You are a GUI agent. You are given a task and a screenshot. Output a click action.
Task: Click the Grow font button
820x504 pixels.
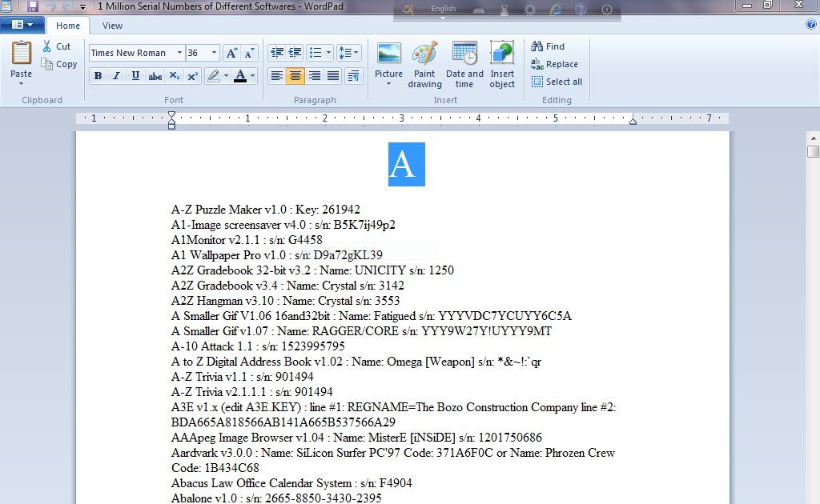pyautogui.click(x=231, y=53)
